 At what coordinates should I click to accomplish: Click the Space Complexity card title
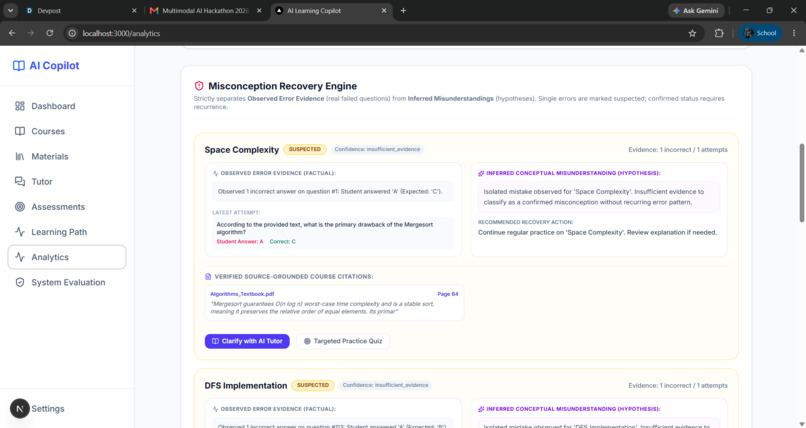coord(242,150)
